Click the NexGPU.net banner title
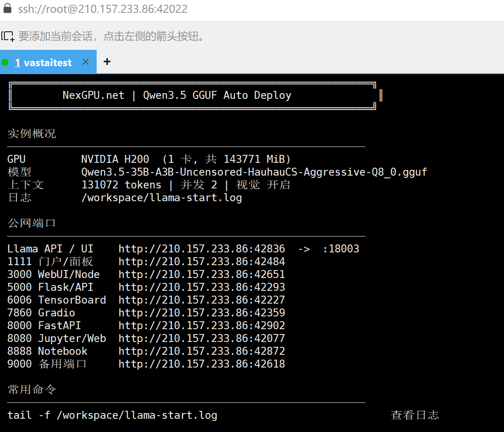 tap(177, 95)
